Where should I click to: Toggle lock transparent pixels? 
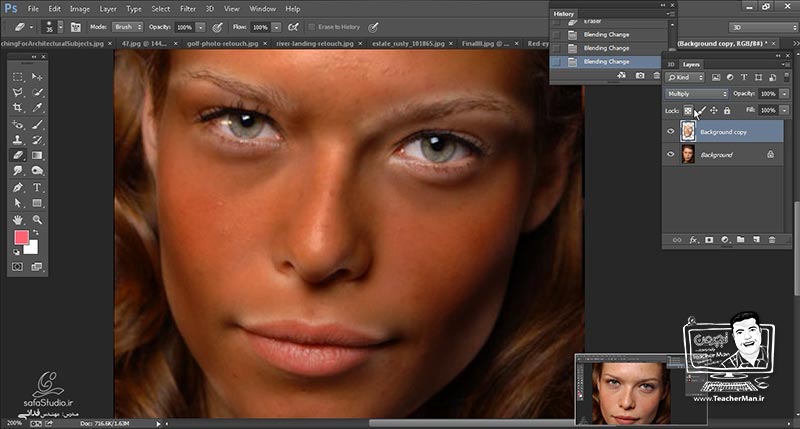pos(688,110)
